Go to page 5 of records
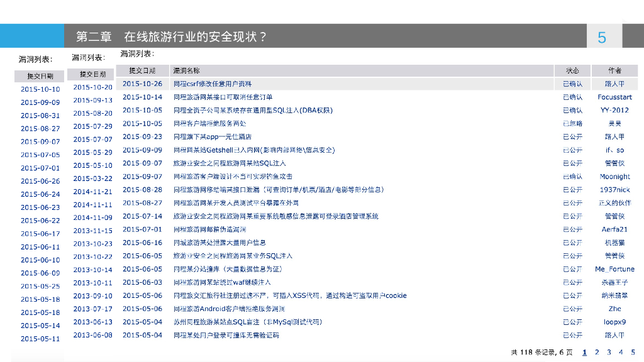The width and height of the screenshot is (644, 362). click(633, 352)
